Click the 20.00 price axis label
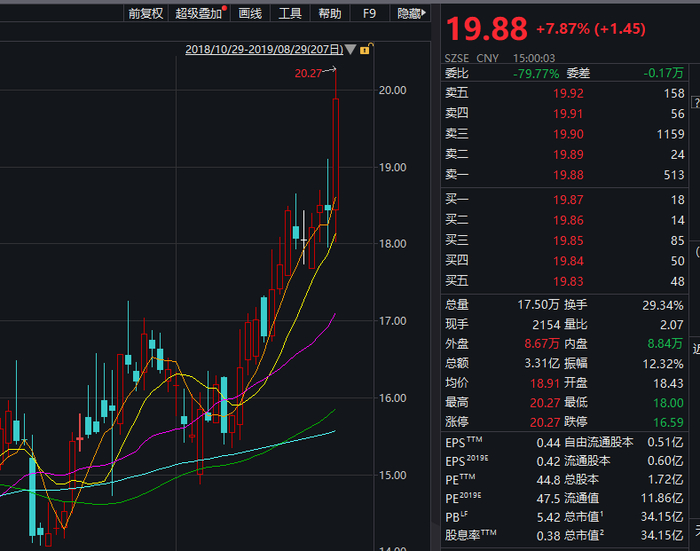Viewport: 700px width, 551px height. (x=392, y=90)
